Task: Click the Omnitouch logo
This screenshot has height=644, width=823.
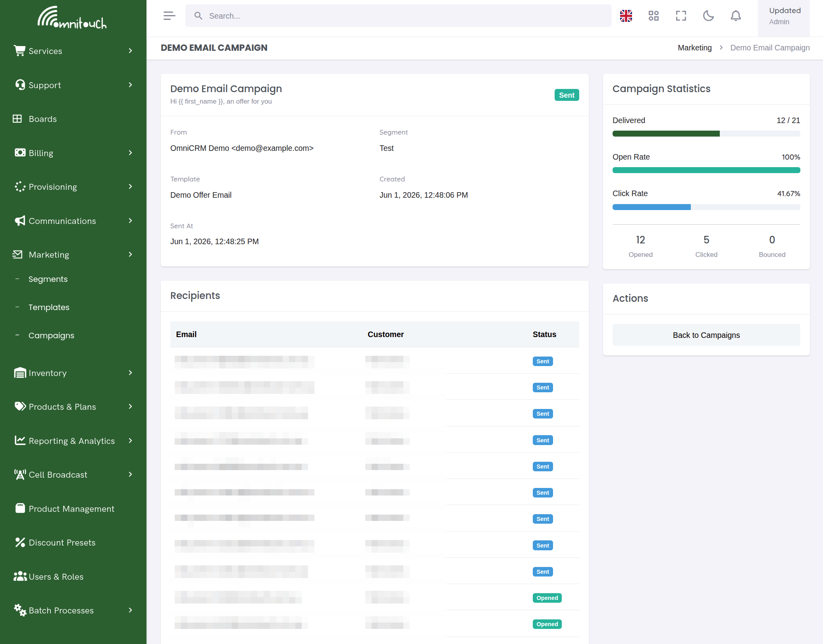Action: pyautogui.click(x=72, y=17)
